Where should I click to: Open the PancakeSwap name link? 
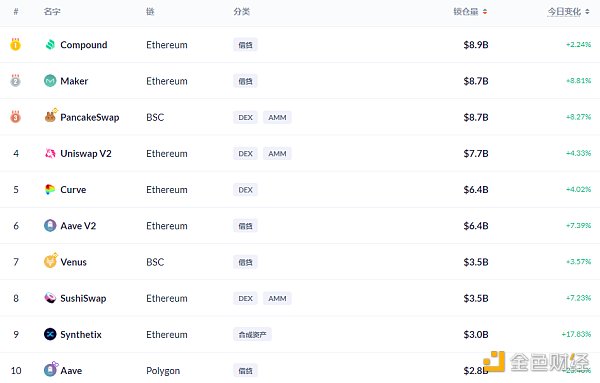90,117
